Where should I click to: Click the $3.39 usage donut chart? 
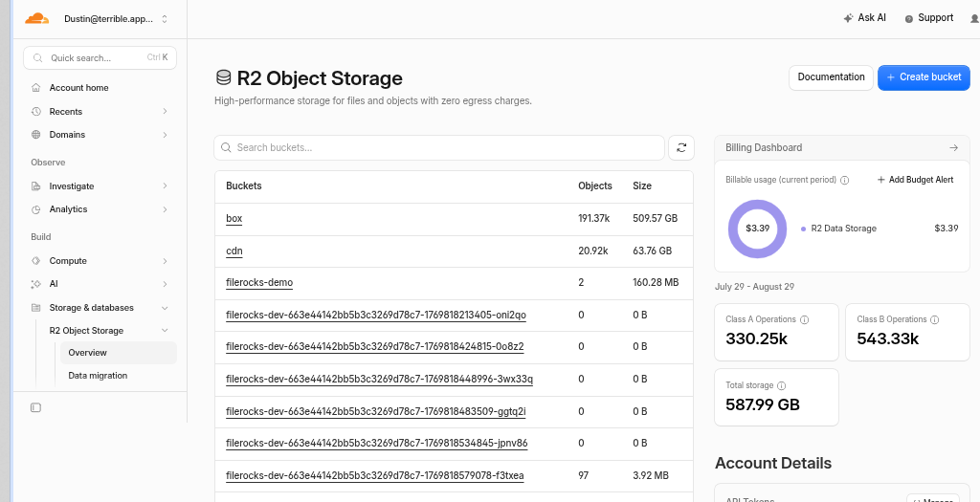point(757,229)
